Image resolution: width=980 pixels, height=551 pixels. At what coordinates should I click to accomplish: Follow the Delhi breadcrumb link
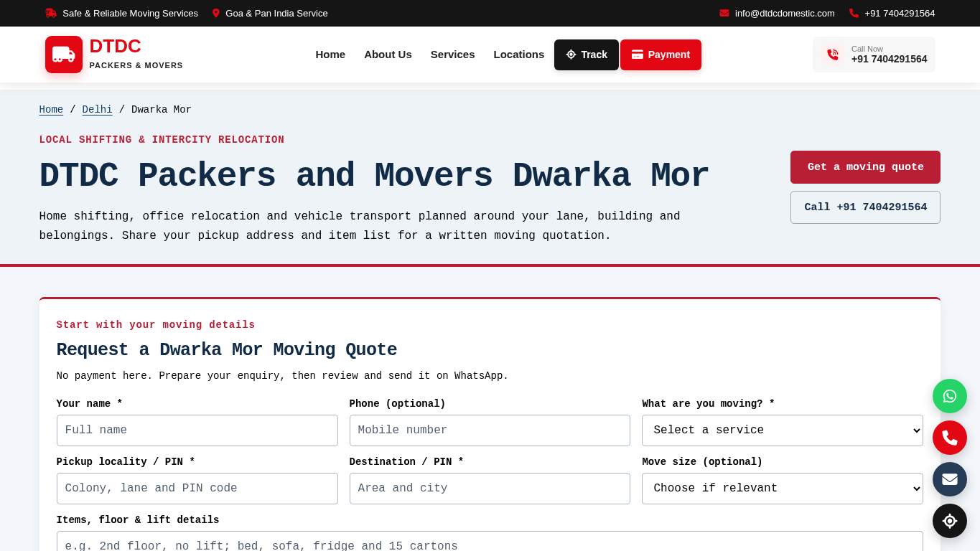click(x=97, y=110)
